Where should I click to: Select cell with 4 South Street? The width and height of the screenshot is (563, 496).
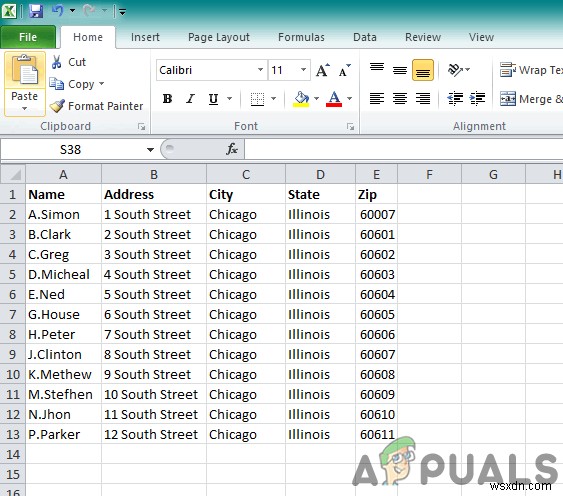154,274
